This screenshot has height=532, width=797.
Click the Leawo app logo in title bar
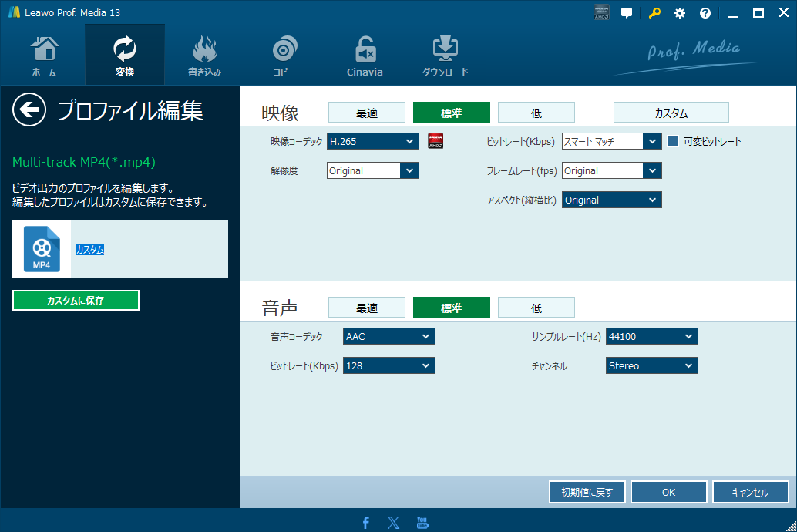[x=14, y=12]
